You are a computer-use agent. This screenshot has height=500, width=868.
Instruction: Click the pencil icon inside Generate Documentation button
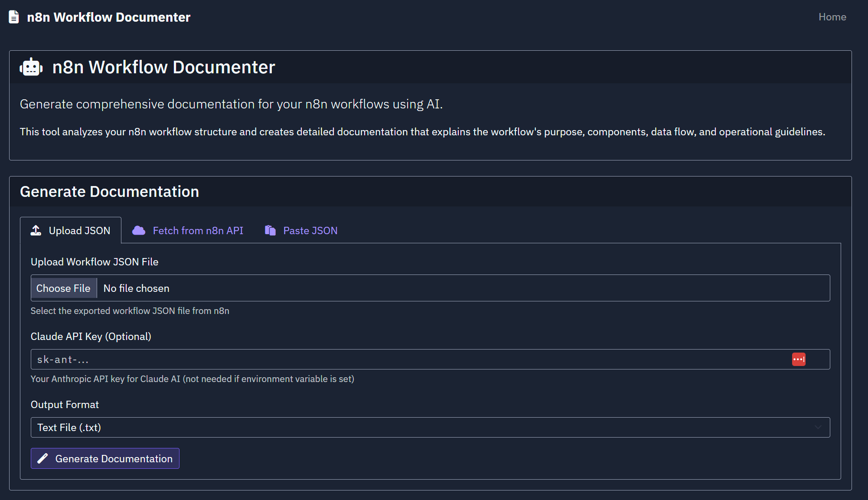click(42, 458)
